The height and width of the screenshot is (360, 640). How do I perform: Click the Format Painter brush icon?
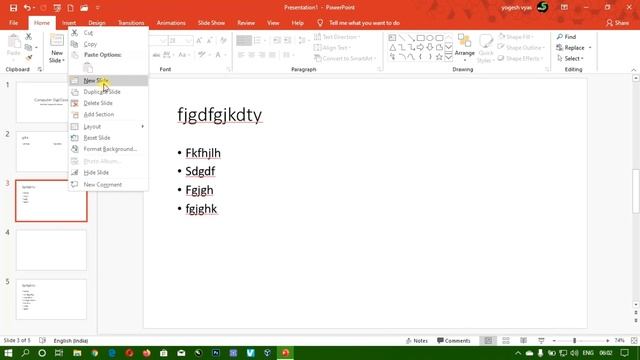tap(29, 58)
